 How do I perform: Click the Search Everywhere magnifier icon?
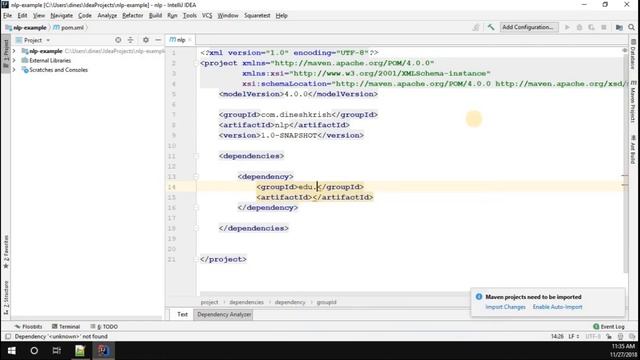631,27
